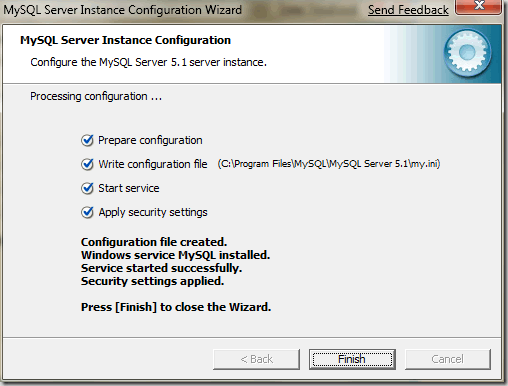This screenshot has width=508, height=386.
Task: Click the 'Write configuration file' step label
Action: (x=153, y=164)
